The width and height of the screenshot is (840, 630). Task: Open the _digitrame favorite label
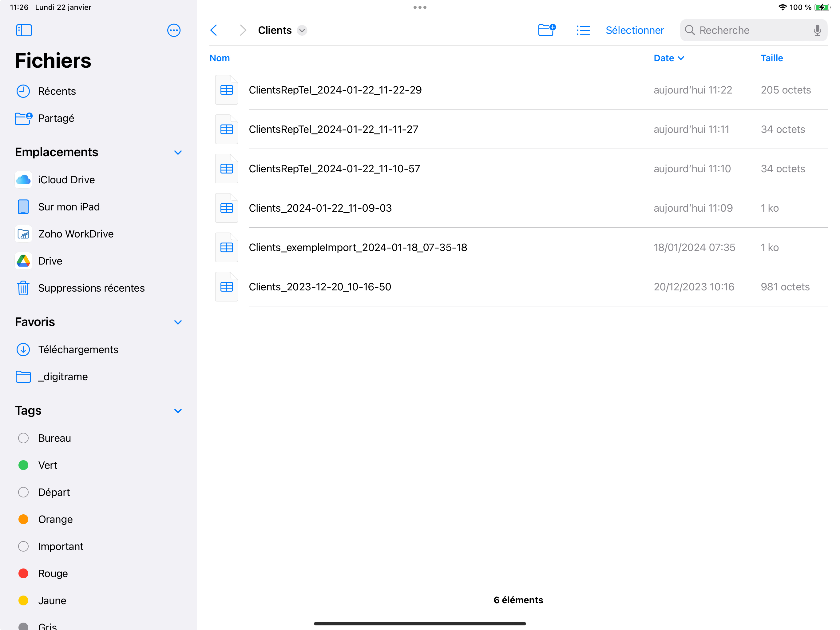coord(63,376)
